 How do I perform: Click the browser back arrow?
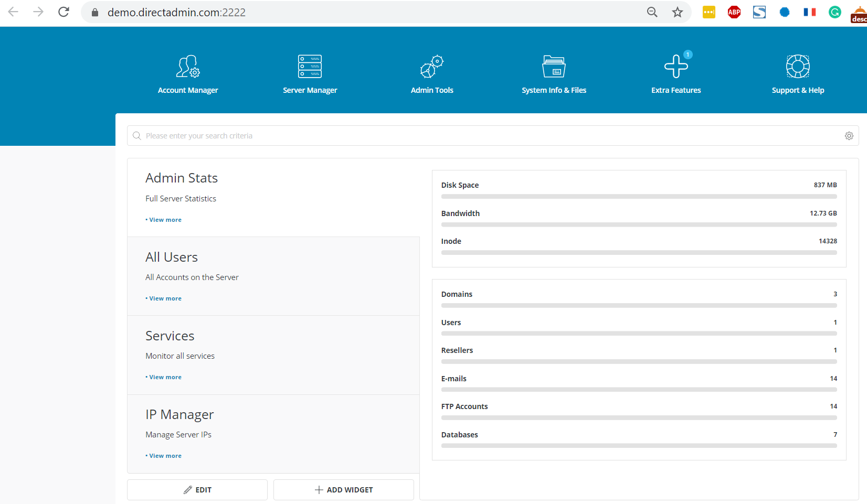13,12
